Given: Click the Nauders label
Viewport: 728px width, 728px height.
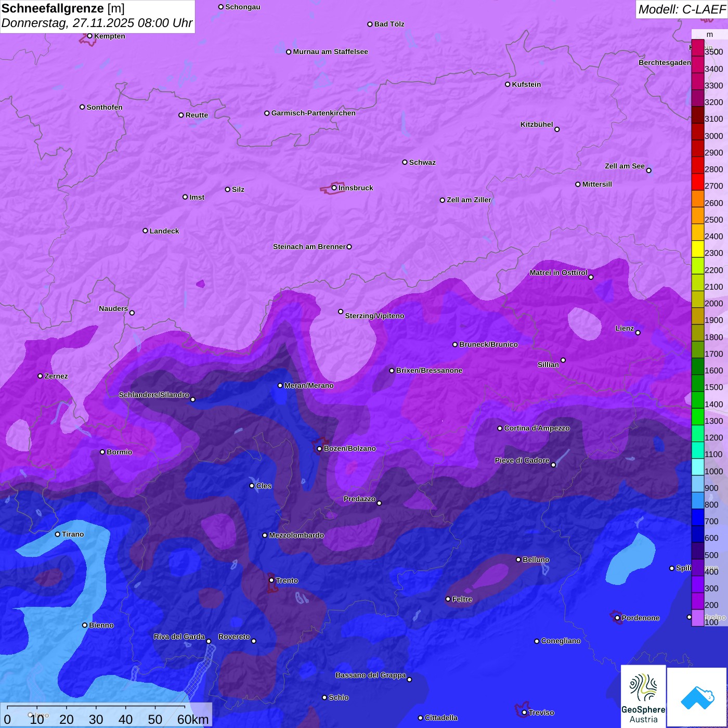Looking at the screenshot, I should tap(113, 308).
